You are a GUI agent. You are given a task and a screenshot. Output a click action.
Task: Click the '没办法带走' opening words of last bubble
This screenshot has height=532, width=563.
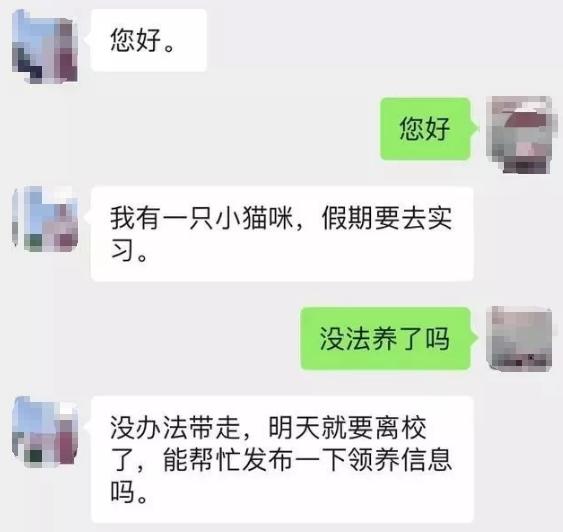175,428
